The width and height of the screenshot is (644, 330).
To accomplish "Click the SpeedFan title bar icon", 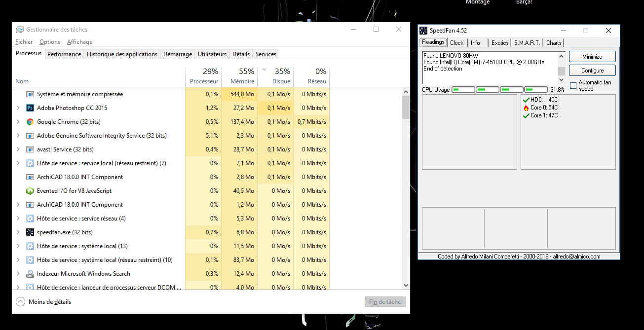I will point(423,31).
